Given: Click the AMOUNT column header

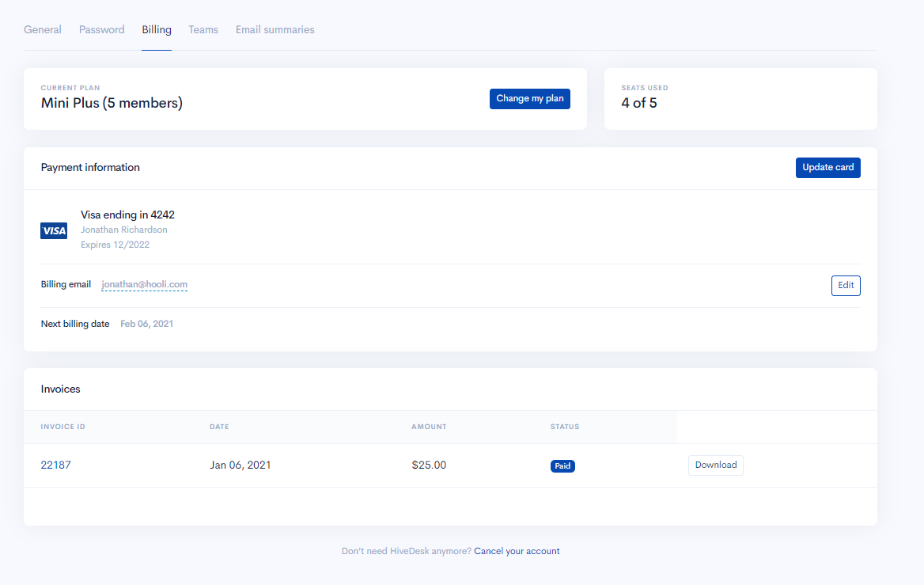Looking at the screenshot, I should 429,427.
